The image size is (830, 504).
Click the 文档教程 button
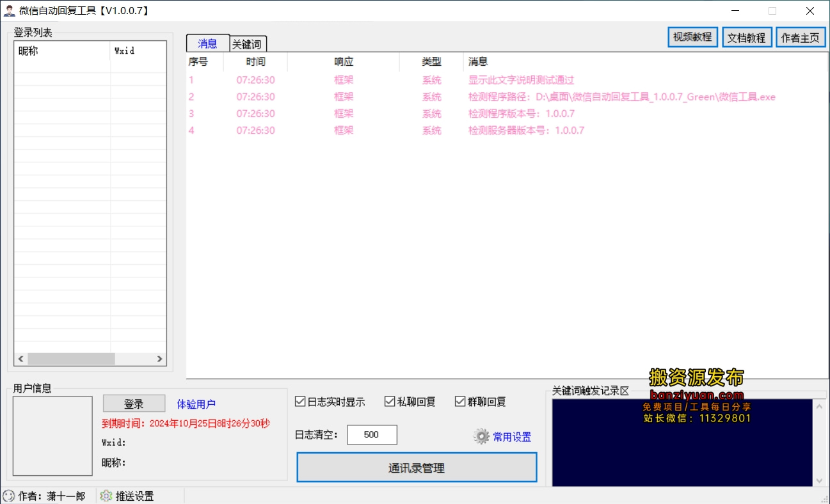tap(747, 36)
